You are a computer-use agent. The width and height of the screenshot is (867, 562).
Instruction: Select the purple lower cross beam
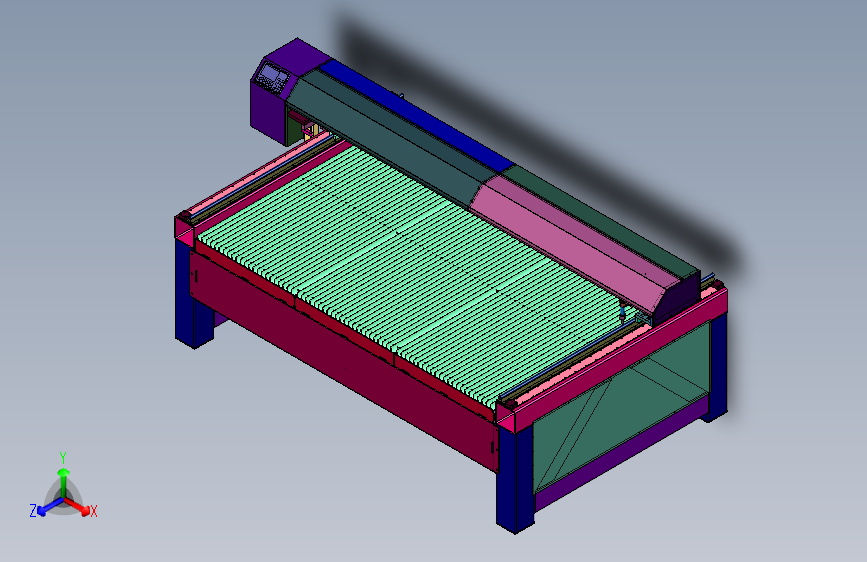pyautogui.click(x=622, y=456)
